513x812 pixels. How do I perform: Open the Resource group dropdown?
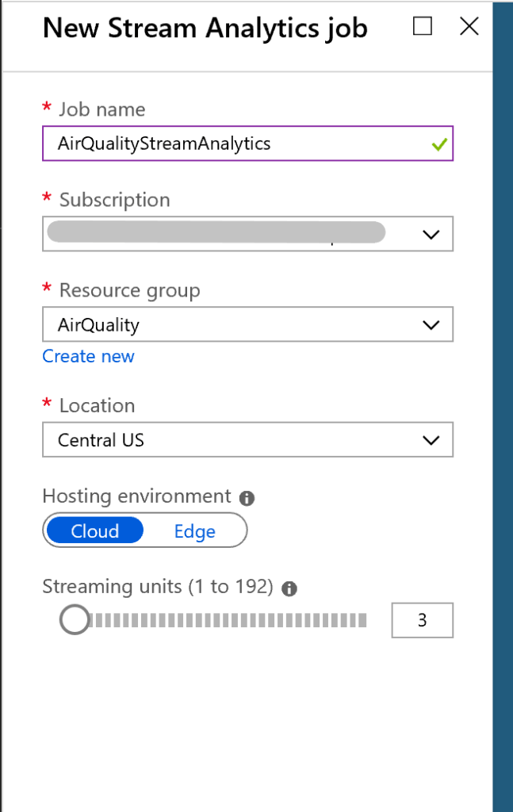(431, 324)
